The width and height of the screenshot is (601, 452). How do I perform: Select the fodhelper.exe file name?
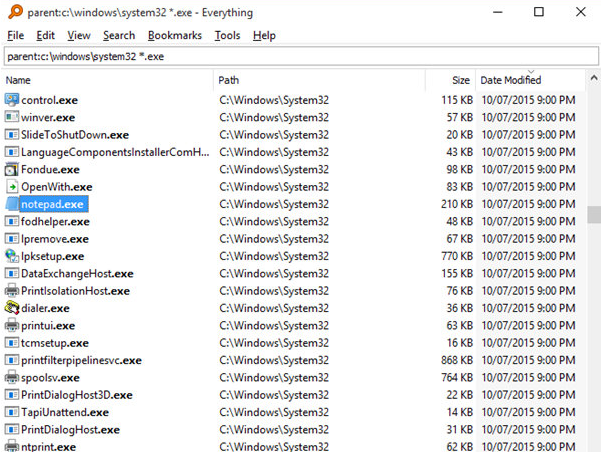pos(55,221)
